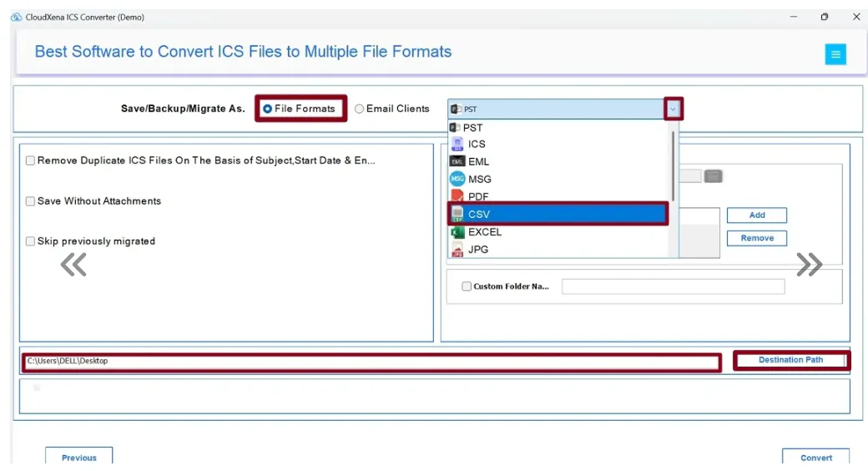This screenshot has width=868, height=471.
Task: Click the EXCEL icon in the list
Action: [457, 232]
